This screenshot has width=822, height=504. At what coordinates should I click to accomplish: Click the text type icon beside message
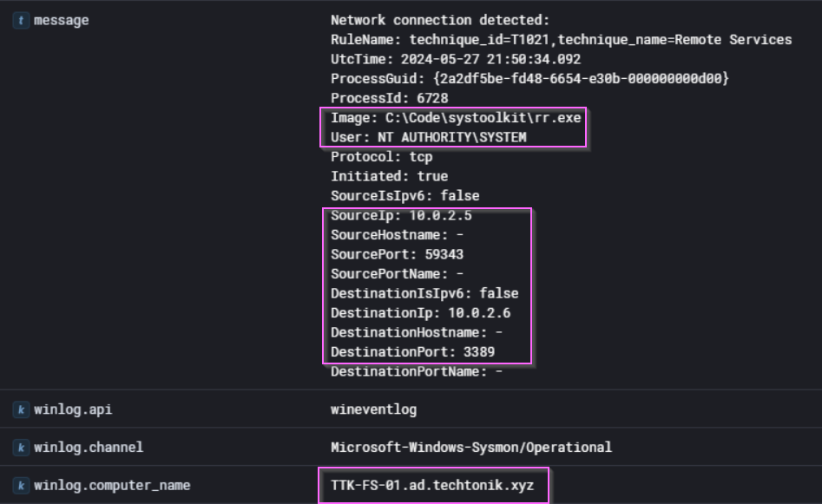click(x=21, y=20)
